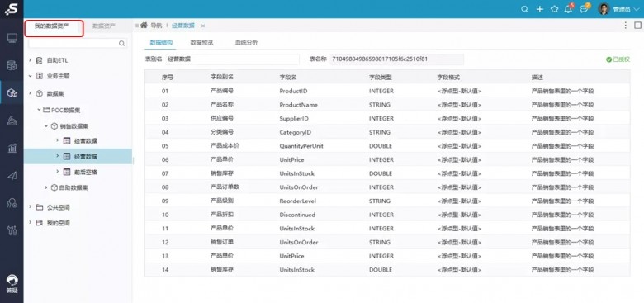
Task: Click the bar chart icon in left sidebar
Action: tap(12, 148)
